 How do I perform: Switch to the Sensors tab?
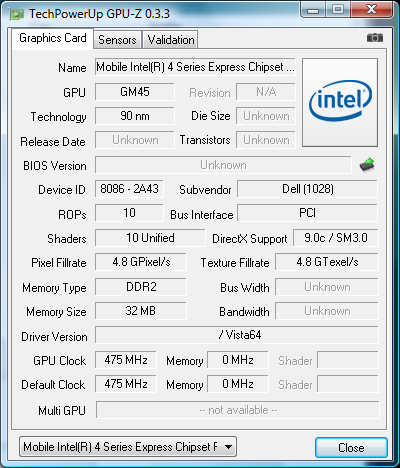click(117, 40)
